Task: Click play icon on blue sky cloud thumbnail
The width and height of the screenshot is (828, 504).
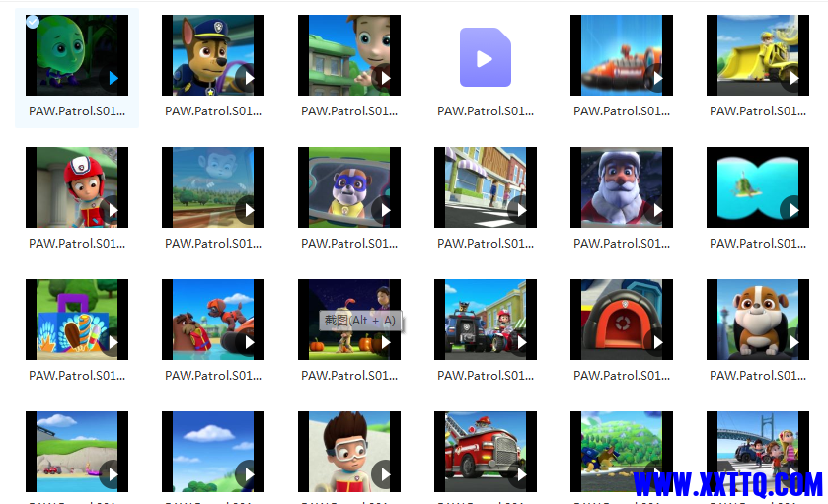Action: coord(250,474)
